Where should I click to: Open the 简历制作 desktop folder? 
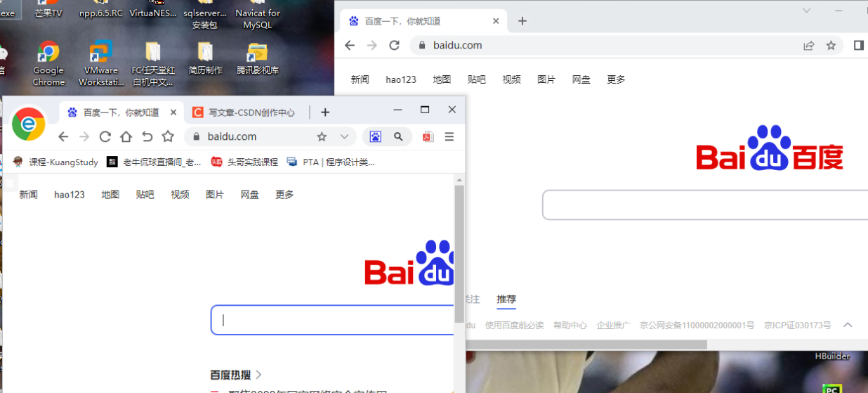[205, 58]
